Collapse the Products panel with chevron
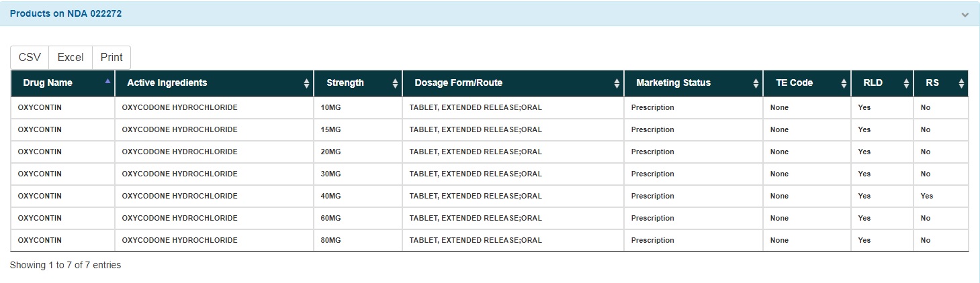The image size is (980, 283). tap(965, 14)
